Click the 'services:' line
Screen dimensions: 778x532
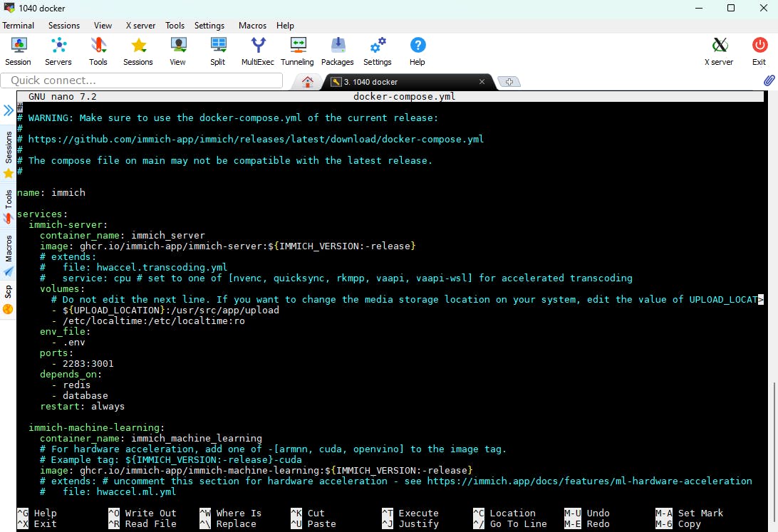tap(42, 214)
